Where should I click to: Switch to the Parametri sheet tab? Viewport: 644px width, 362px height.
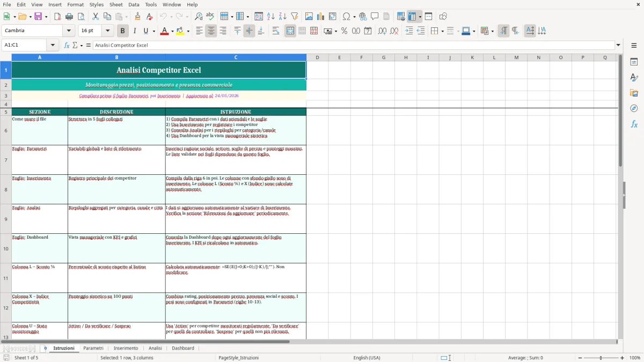[93, 348]
